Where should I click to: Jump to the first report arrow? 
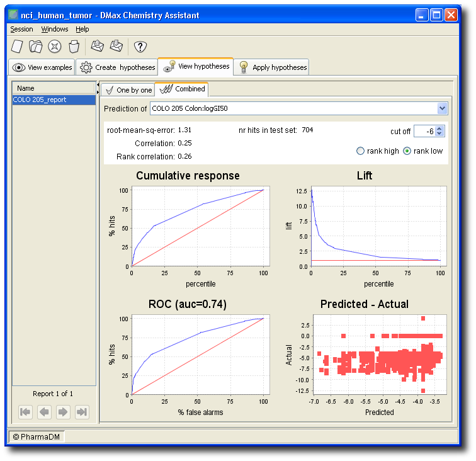(x=25, y=412)
